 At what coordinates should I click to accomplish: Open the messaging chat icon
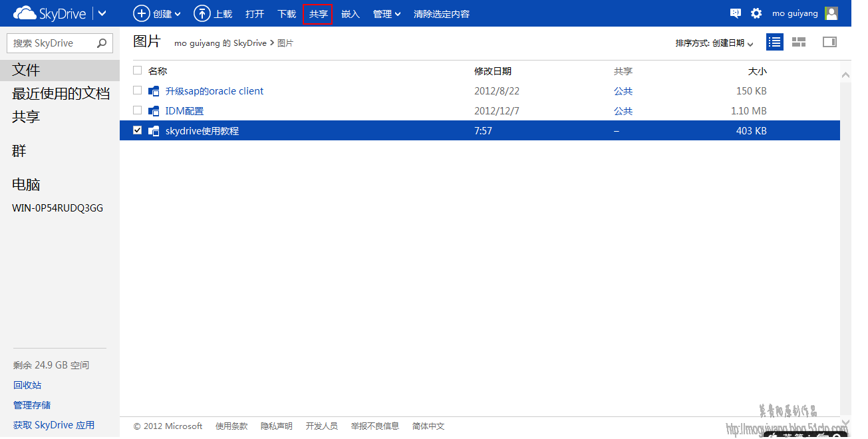[736, 13]
